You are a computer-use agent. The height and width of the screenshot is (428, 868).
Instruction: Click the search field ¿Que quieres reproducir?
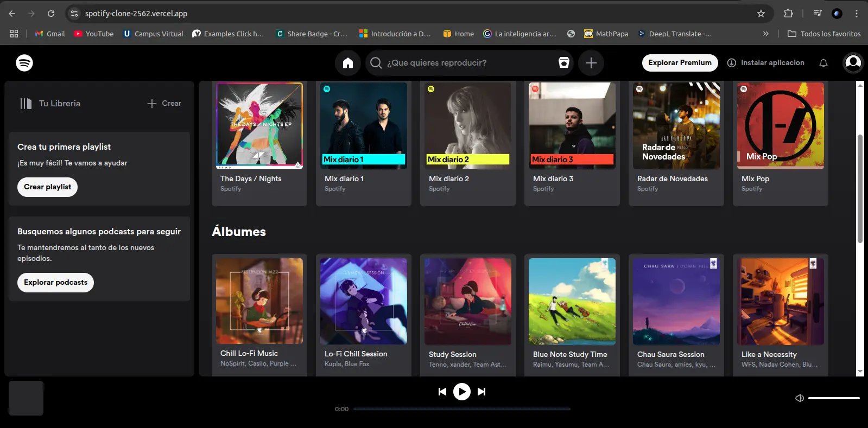pyautogui.click(x=469, y=63)
